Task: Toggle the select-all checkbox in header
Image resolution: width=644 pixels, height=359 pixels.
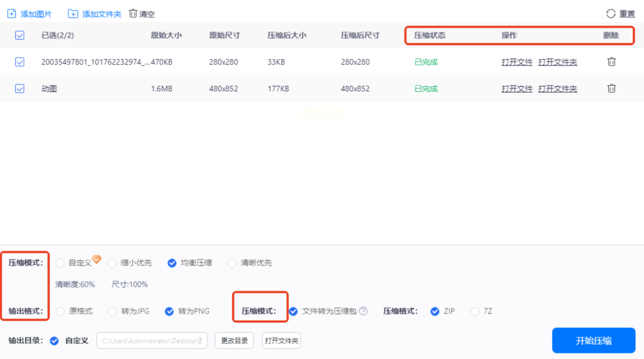Action: click(x=20, y=35)
